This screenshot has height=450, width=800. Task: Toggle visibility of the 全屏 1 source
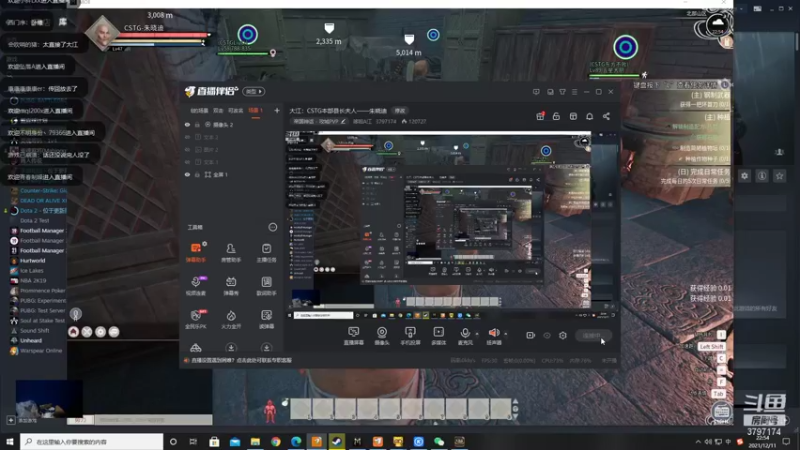187,174
